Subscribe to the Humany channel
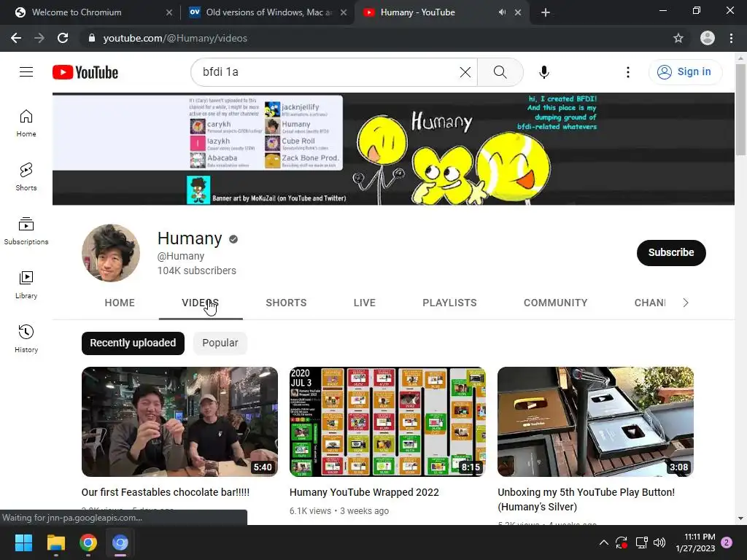Image resolution: width=747 pixels, height=560 pixels. [x=671, y=252]
